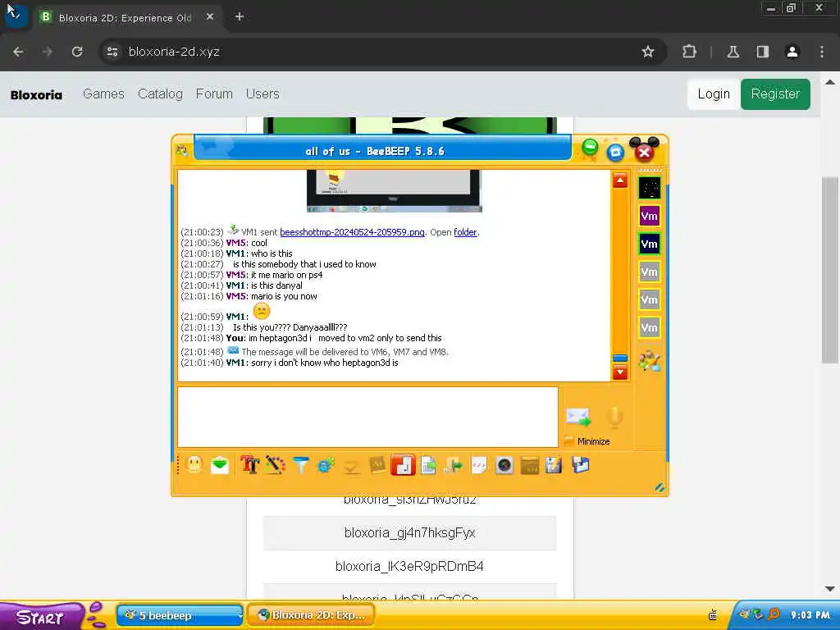Click the browser page scrollbar thumb
The width and height of the screenshot is (840, 630).
pyautogui.click(x=830, y=271)
